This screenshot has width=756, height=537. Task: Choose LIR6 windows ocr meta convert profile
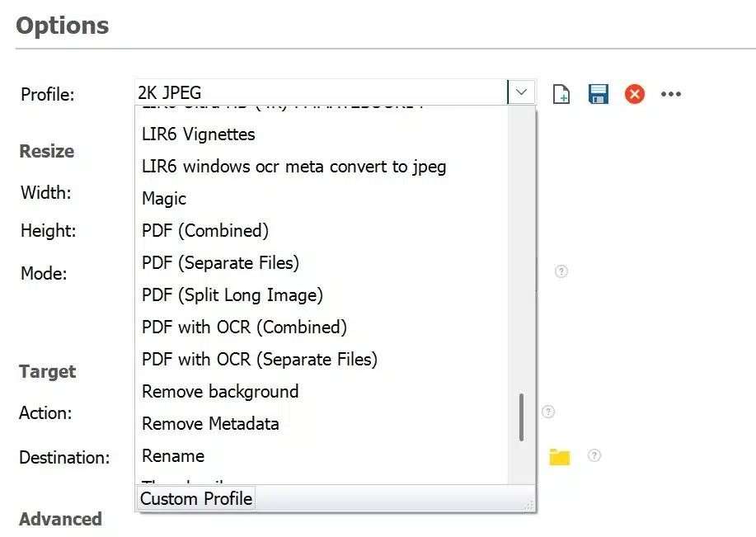pos(293,167)
